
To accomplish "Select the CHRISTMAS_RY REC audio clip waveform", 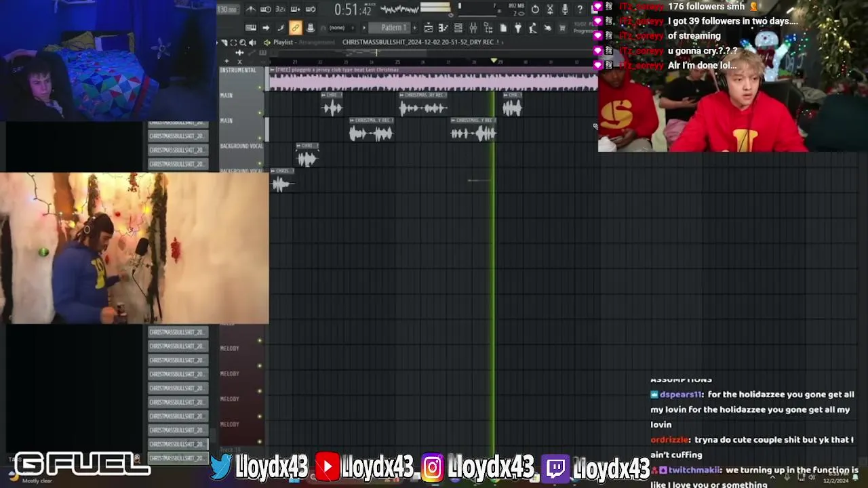I will pyautogui.click(x=424, y=108).
